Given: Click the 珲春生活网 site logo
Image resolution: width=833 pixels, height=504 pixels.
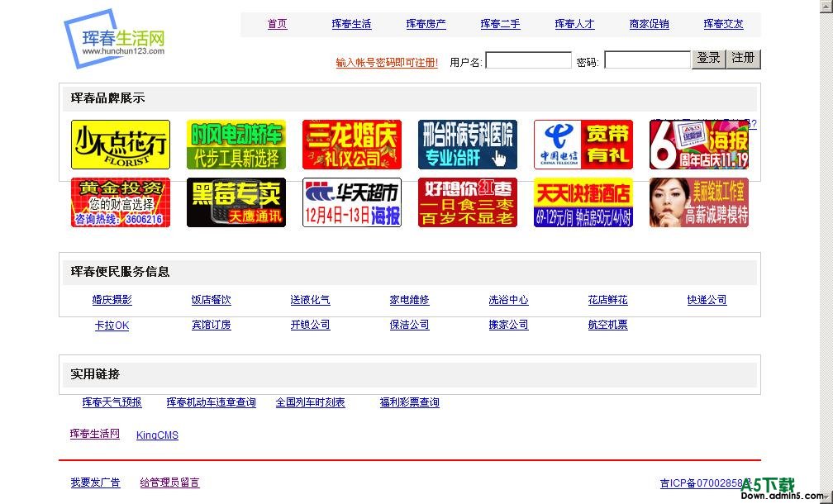Looking at the screenshot, I should tap(115, 39).
